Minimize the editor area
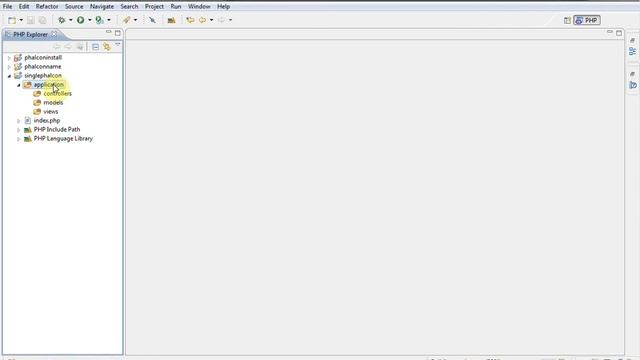Screen dimensions: 640x360 (609, 32)
